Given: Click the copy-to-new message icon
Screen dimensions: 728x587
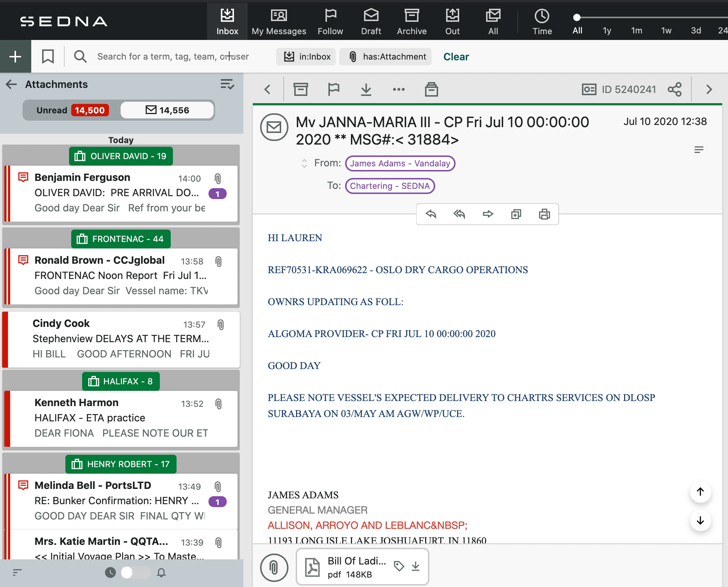Looking at the screenshot, I should pyautogui.click(x=516, y=214).
